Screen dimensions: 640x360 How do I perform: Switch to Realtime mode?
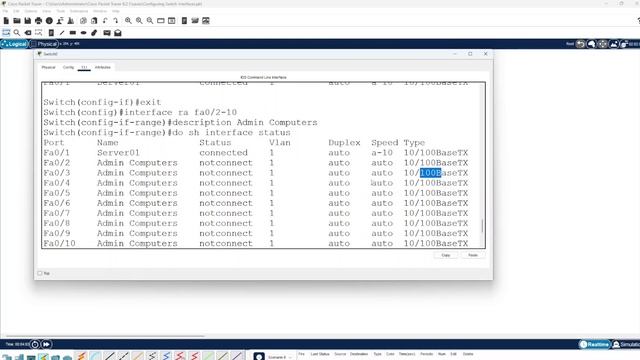tap(595, 344)
